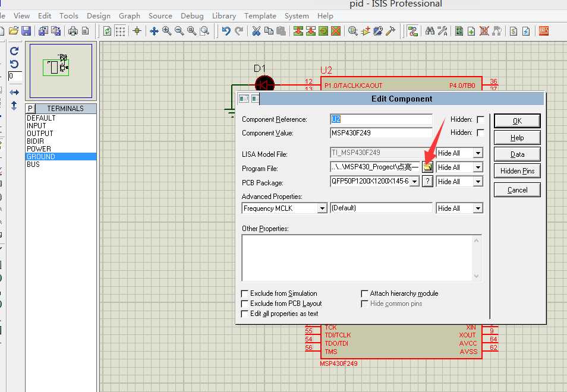Enable Exclude from PCB Layout

[245, 304]
